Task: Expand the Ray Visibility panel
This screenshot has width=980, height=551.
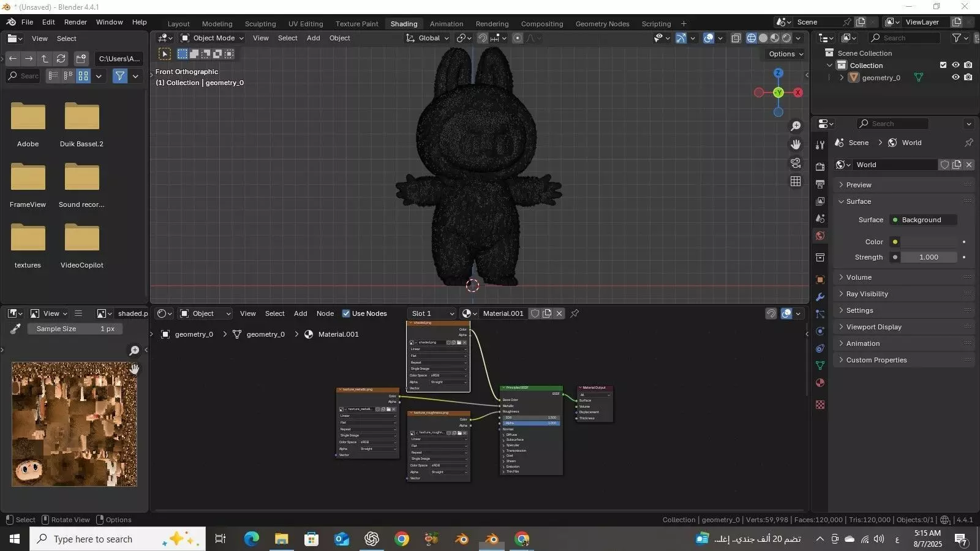Action: 903,294
